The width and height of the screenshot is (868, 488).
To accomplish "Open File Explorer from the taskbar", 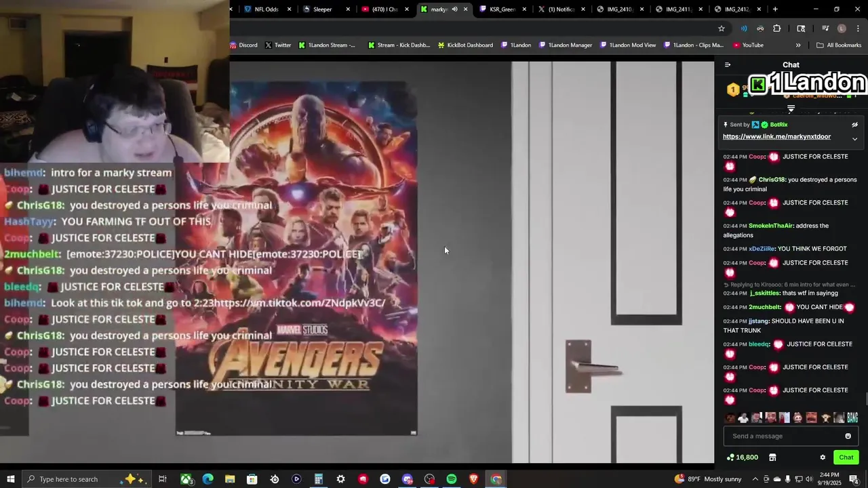I will pyautogui.click(x=230, y=479).
